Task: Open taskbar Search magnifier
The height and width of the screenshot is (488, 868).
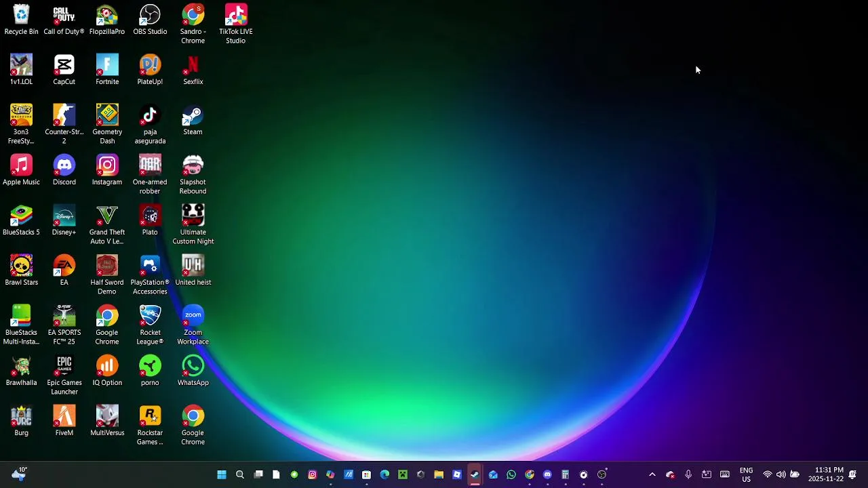Action: tap(240, 474)
